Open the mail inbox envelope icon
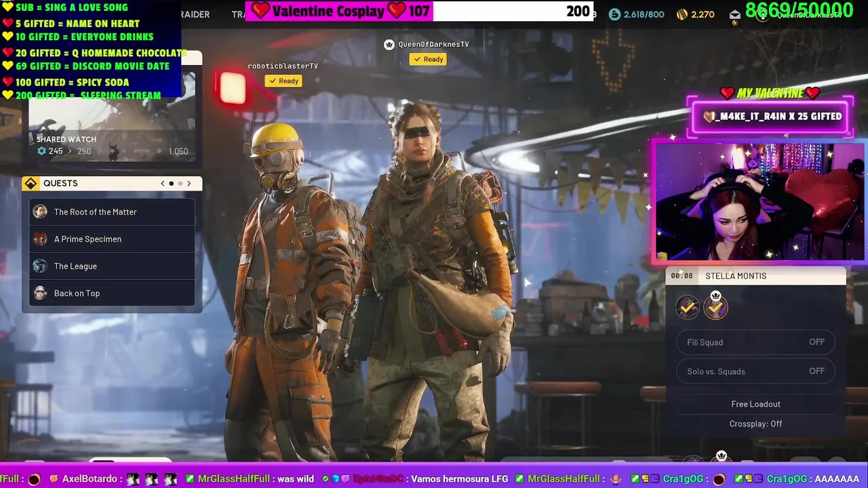The image size is (868, 488). 735,14
